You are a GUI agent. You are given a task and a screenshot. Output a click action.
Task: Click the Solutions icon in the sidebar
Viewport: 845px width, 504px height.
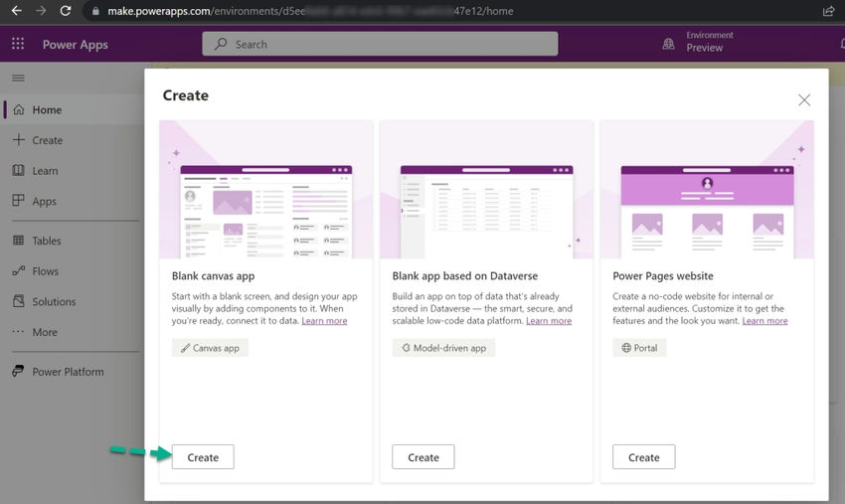pos(18,301)
